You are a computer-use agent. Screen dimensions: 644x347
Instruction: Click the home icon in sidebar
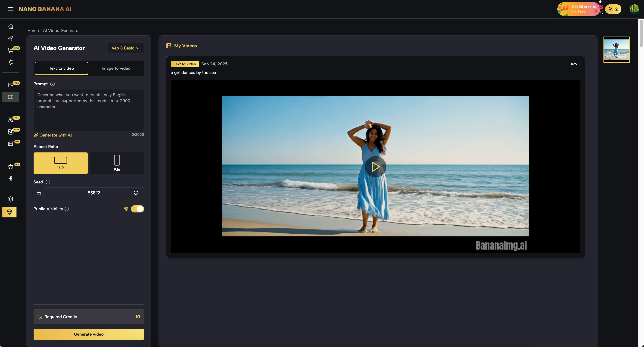pos(11,26)
